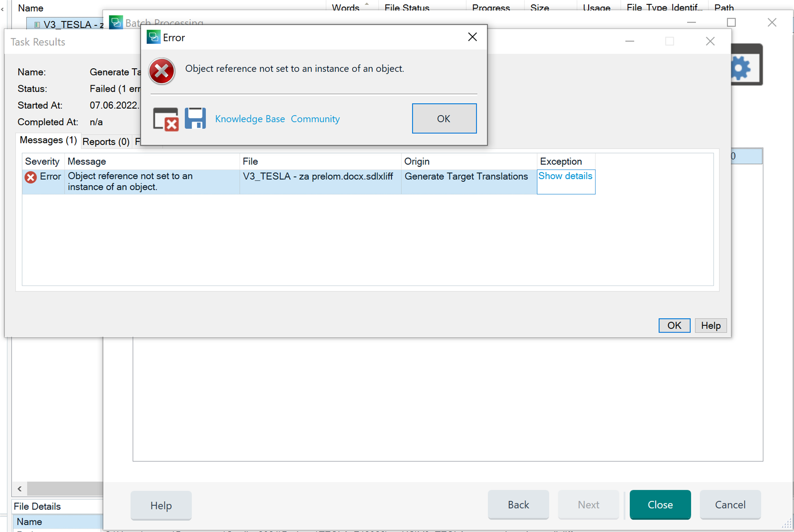Click the document icon beside V3_TESLA file
Screen dimensions: 794x532
pyautogui.click(x=38, y=24)
